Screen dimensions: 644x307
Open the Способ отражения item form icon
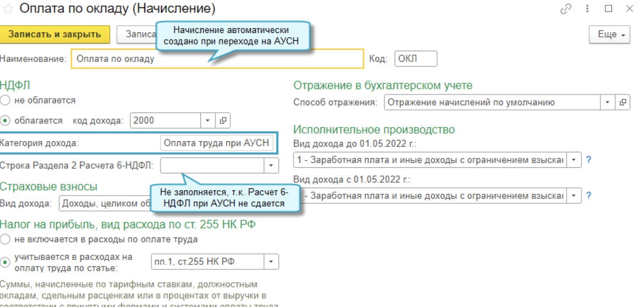tap(622, 102)
